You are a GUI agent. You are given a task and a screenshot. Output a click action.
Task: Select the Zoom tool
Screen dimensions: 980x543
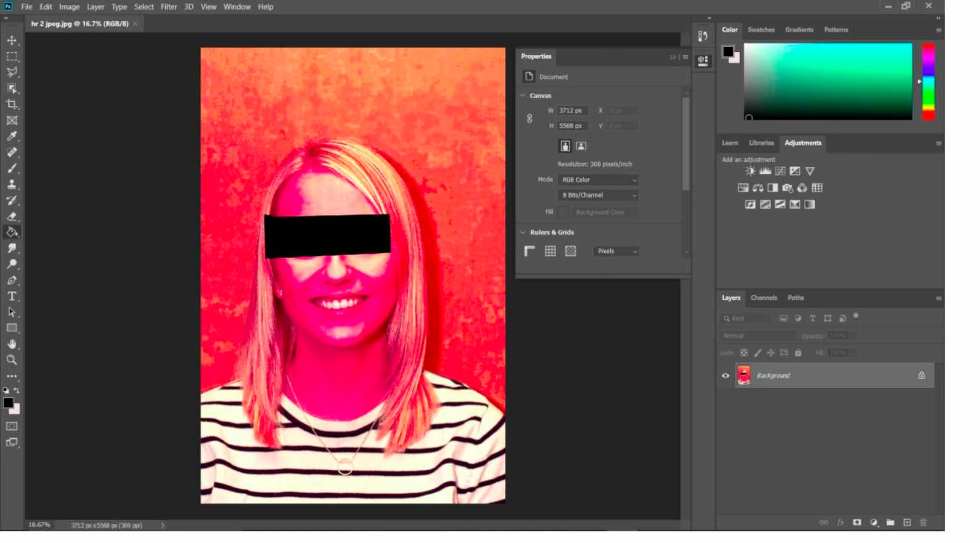click(12, 360)
